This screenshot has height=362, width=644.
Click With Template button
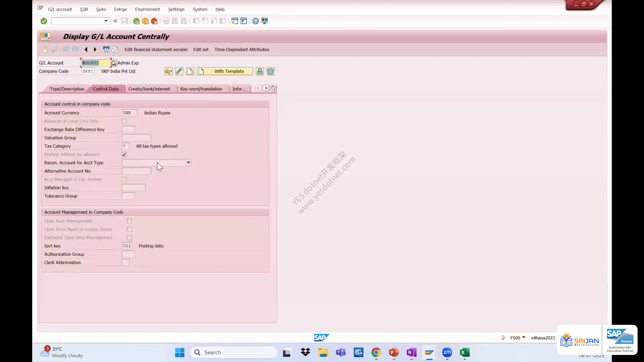click(x=225, y=71)
